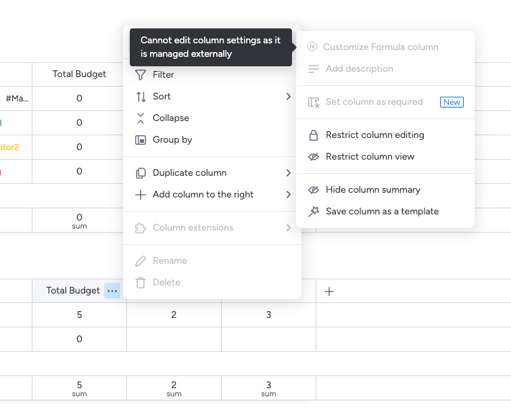Click the Duplicate column icon
This screenshot has width=511, height=420.
tap(141, 173)
